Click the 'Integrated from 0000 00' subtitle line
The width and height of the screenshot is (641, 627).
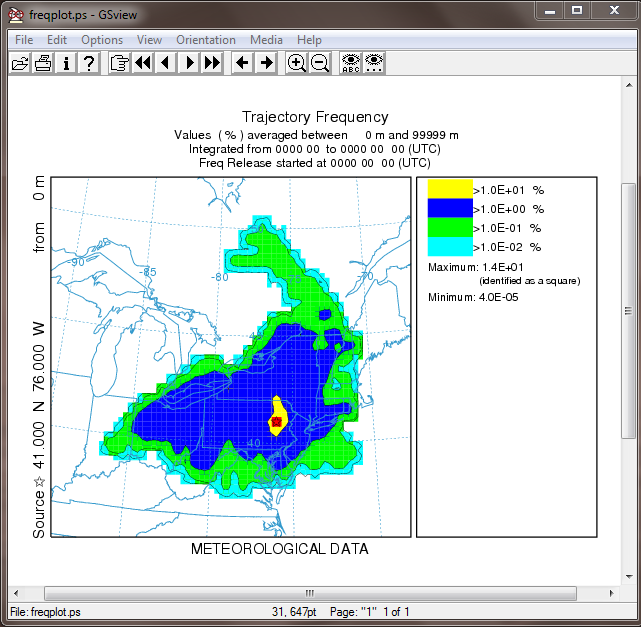tap(315, 149)
